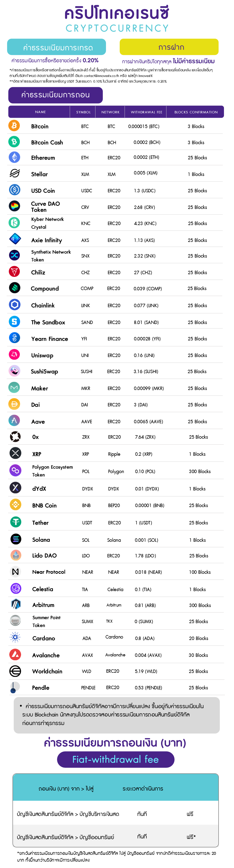Click the yellow BNB Coin icon
Image resolution: width=234 pixels, height=868 pixels.
point(15,505)
